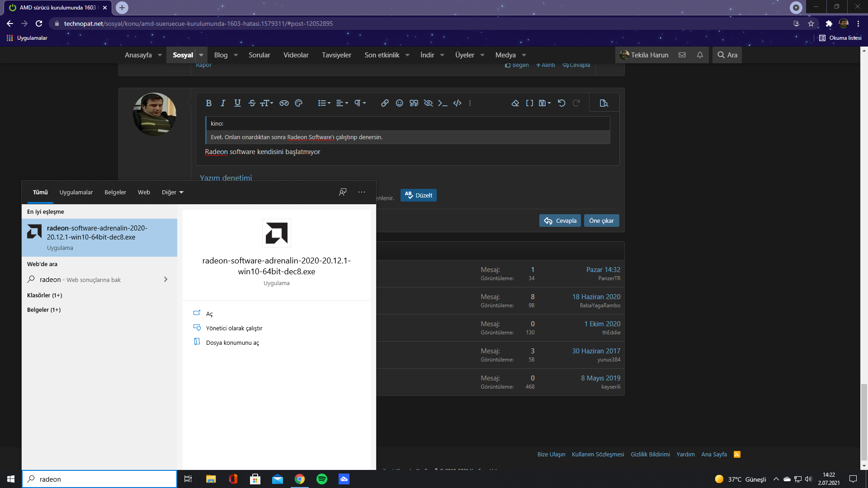The width and height of the screenshot is (868, 488).
Task: Toggle bold formatting in editor
Action: tap(208, 103)
